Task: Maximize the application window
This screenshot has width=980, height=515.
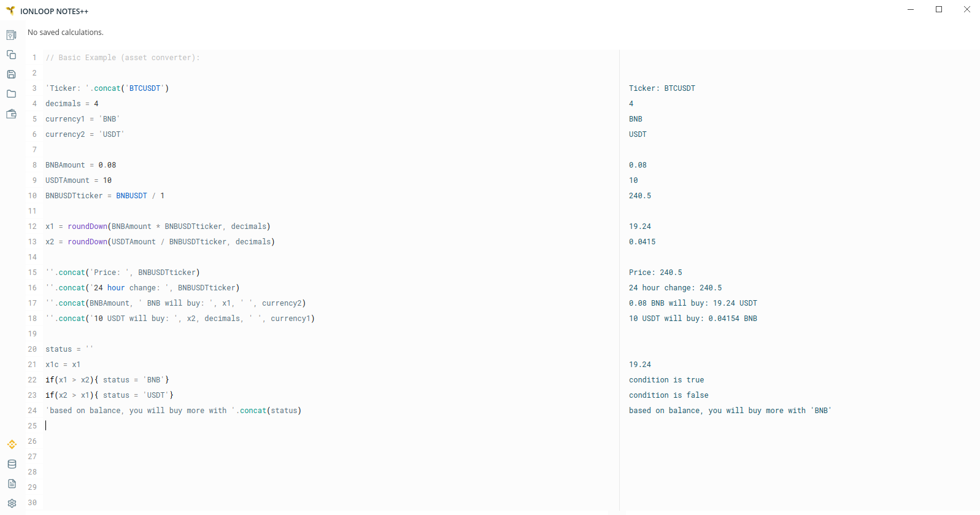Action: pyautogui.click(x=939, y=9)
